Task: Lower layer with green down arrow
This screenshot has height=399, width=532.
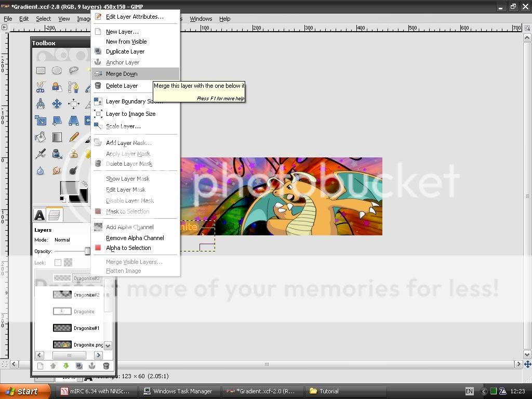Action: 66,366
